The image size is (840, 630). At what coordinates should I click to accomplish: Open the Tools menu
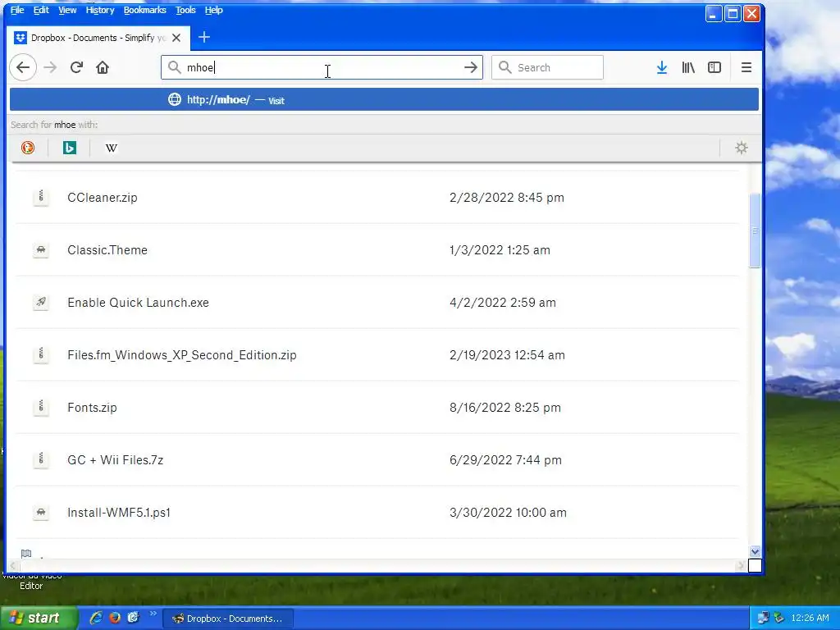click(x=185, y=10)
